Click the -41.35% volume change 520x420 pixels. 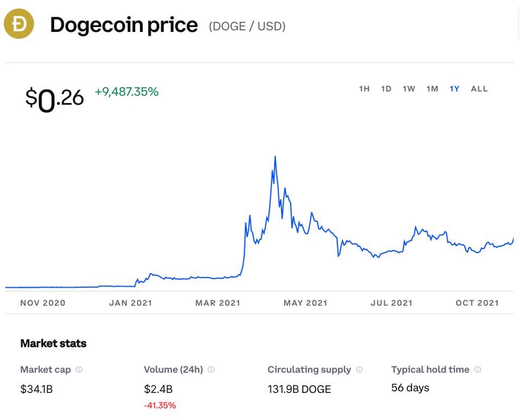pyautogui.click(x=160, y=405)
